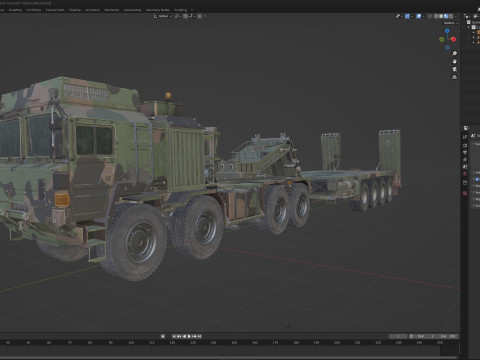Screen dimensions: 480x360
Task: Switch to the Shading workspace tab
Action: (75, 10)
